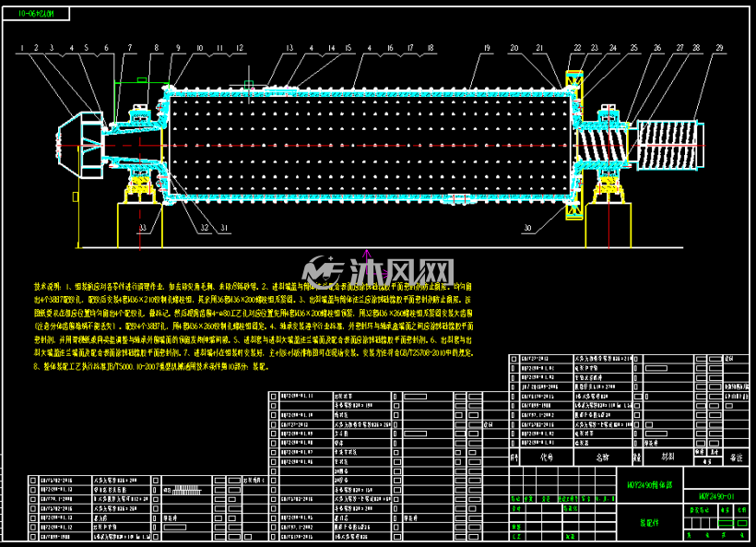Screen dimensions: 756x547
Task: Pick part callout number 25
Action: 634,48
